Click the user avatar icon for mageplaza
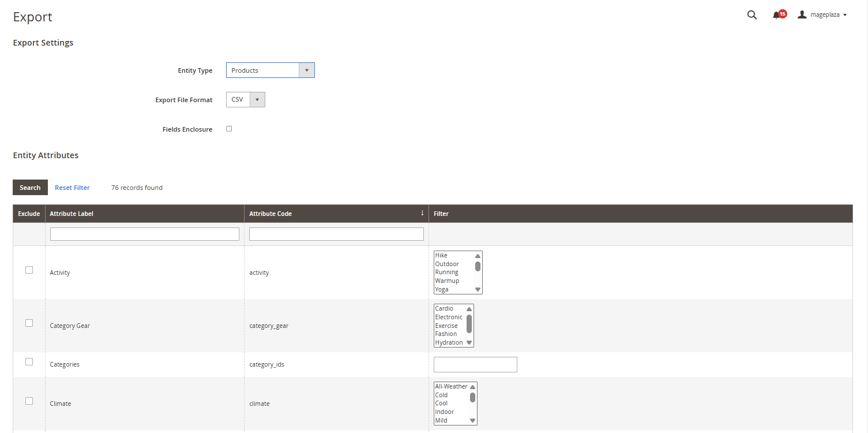Image resolution: width=868 pixels, height=433 pixels. 802,14
